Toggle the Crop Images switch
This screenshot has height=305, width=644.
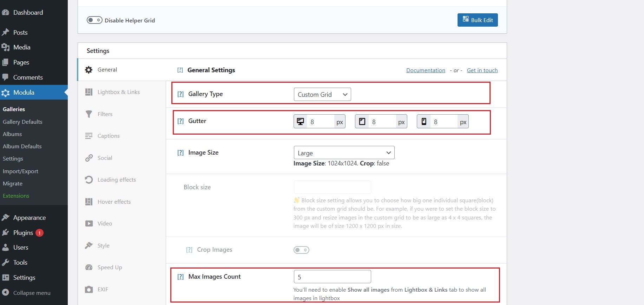pos(301,250)
